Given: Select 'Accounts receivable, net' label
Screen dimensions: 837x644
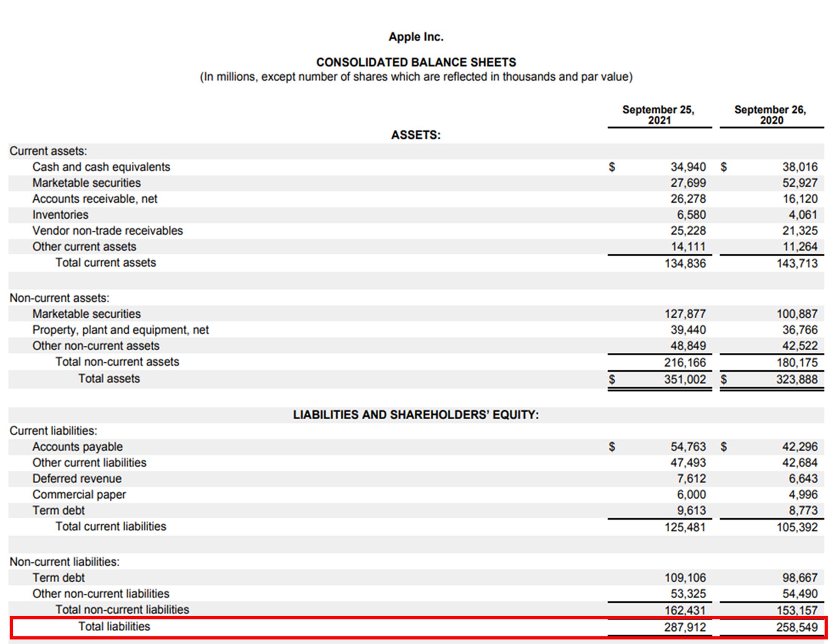Looking at the screenshot, I should point(95,199).
